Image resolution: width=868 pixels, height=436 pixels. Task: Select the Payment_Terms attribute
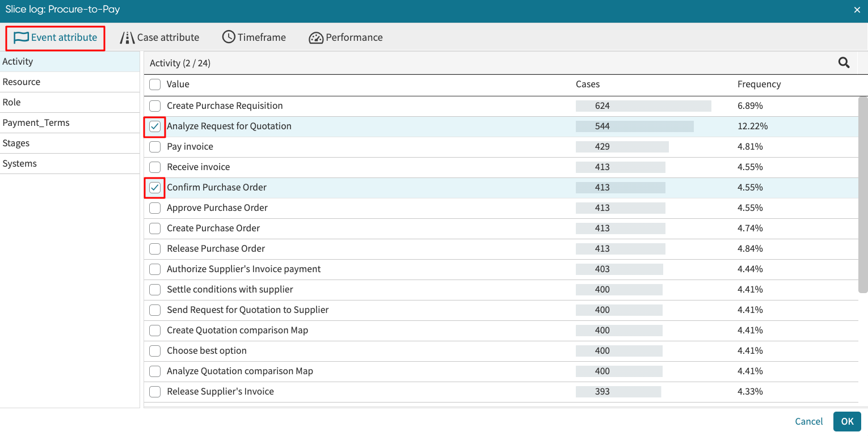36,123
